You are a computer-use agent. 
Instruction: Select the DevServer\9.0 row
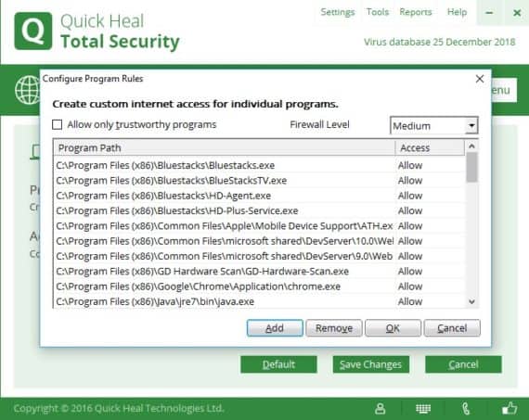coord(260,256)
